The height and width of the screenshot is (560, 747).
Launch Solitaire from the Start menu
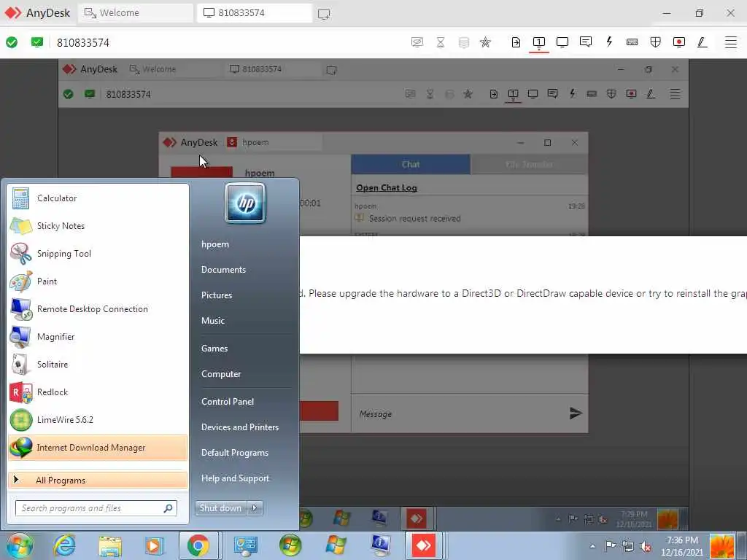pyautogui.click(x=98, y=365)
